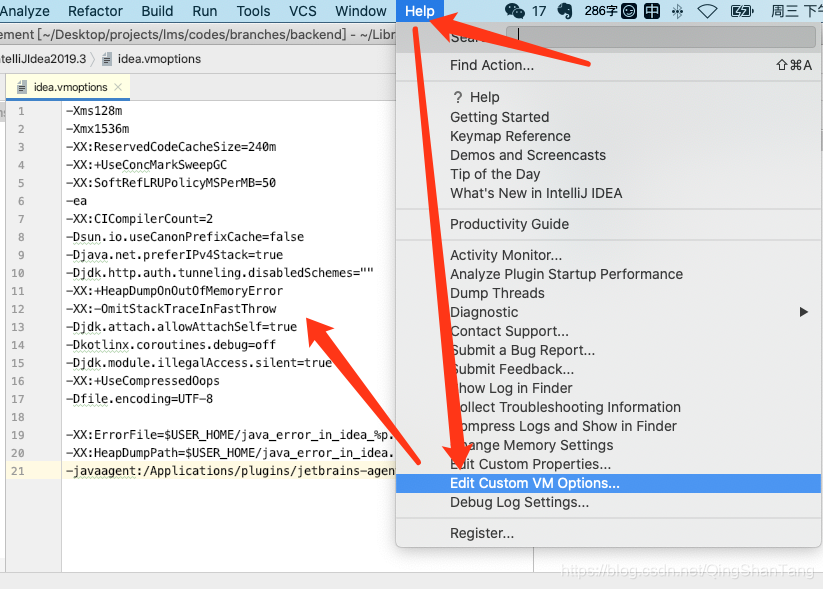Focus the Help menu search field
Screen dimensions: 823x589
pos(661,36)
